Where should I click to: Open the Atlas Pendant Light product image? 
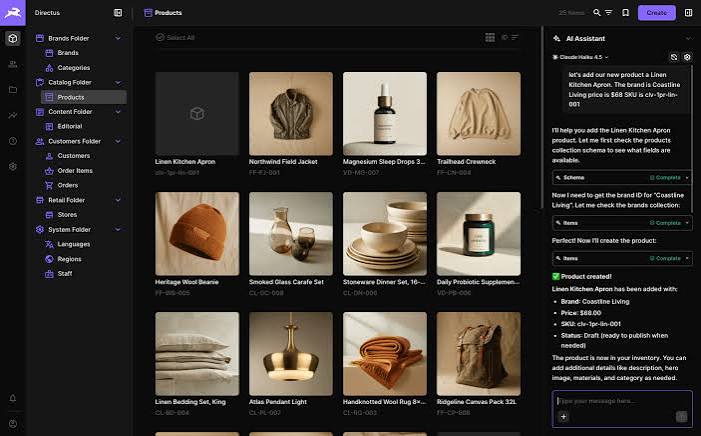point(291,354)
